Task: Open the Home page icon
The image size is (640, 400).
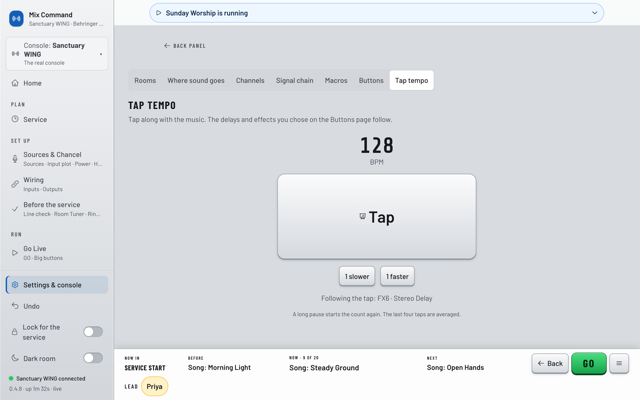Action: (x=15, y=83)
